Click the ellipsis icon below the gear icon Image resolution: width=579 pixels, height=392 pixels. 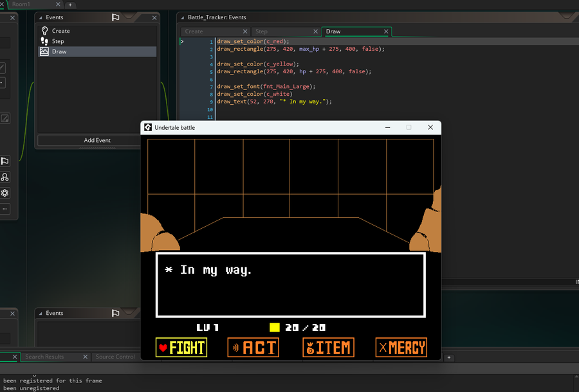click(x=5, y=209)
